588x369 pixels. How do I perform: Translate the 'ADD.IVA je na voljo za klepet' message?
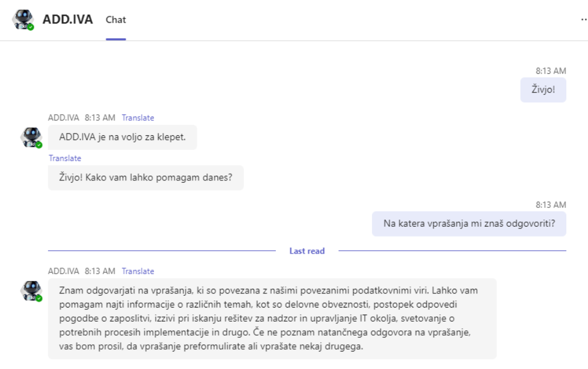point(138,118)
